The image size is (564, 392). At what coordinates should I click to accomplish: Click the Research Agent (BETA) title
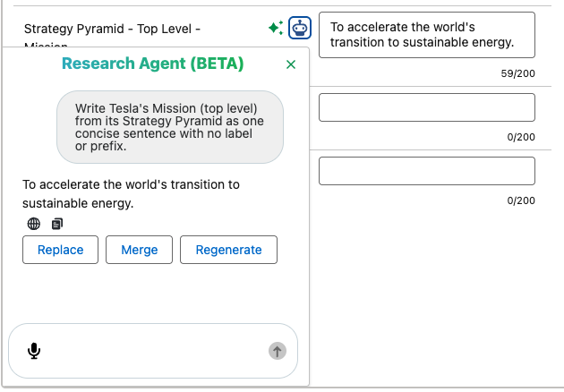pos(153,64)
